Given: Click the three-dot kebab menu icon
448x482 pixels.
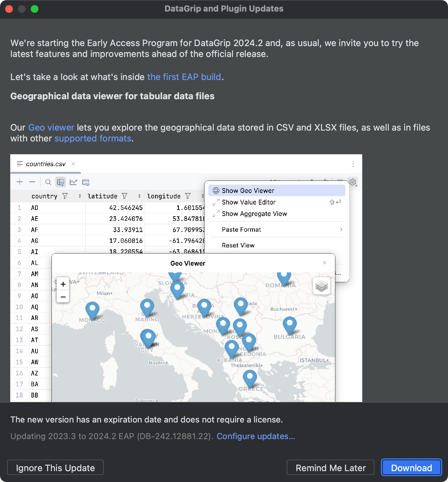Looking at the screenshot, I should pos(353,164).
